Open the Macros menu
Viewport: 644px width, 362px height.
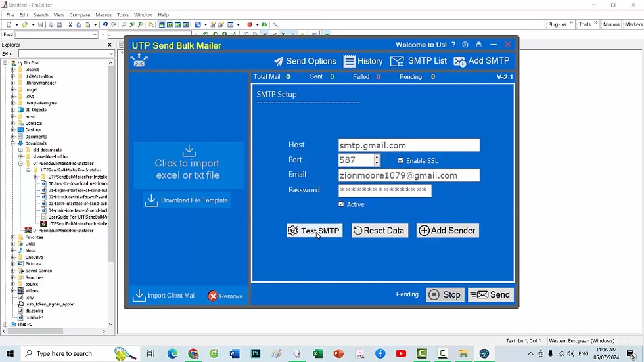pos(103,15)
